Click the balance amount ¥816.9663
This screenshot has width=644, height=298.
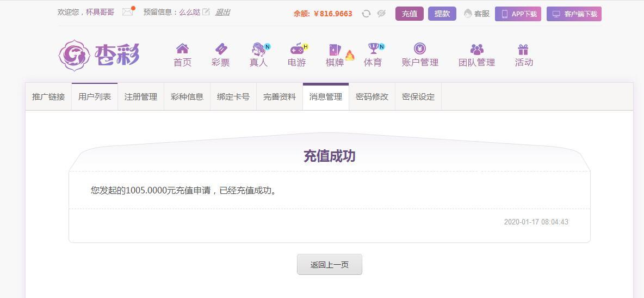tap(333, 14)
